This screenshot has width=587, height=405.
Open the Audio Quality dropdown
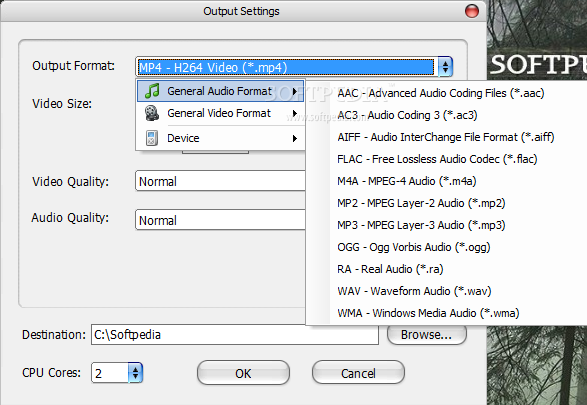point(220,220)
